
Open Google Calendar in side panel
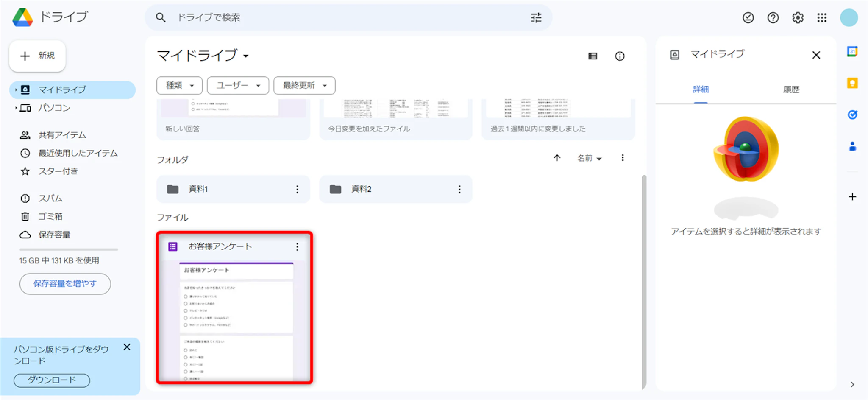coord(852,51)
